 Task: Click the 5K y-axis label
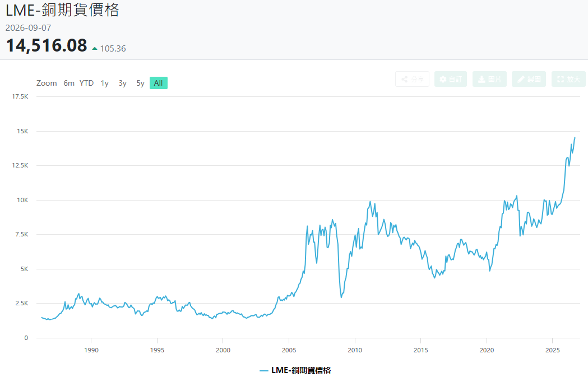pos(24,269)
